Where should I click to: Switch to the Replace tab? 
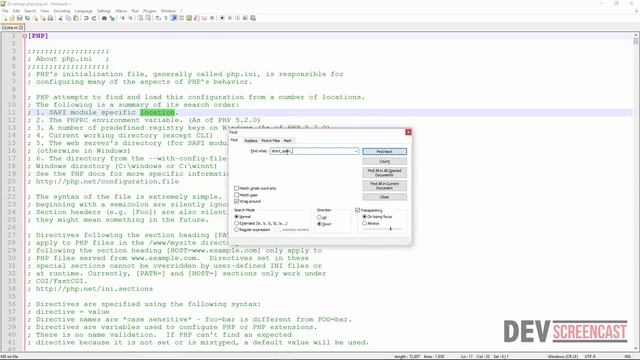click(x=251, y=140)
